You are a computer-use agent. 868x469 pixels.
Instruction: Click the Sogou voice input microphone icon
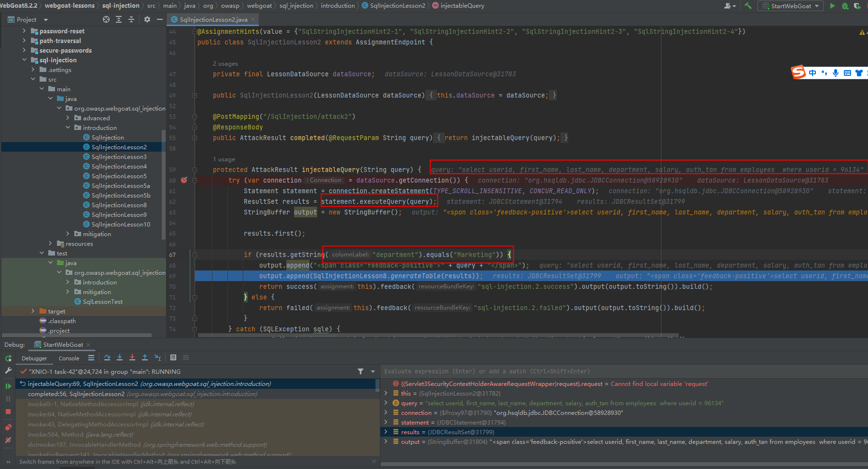point(836,73)
